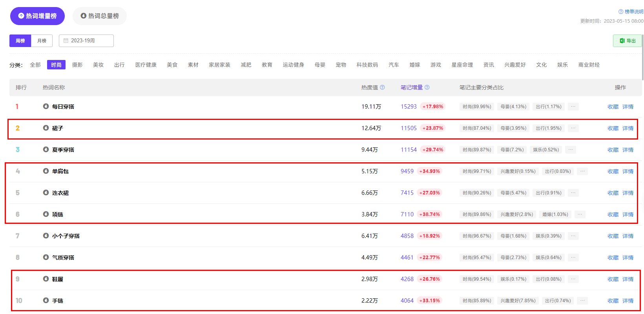This screenshot has height=314, width=644.
Task: Click the fire icon beside 鞋履
Action: coord(46,279)
